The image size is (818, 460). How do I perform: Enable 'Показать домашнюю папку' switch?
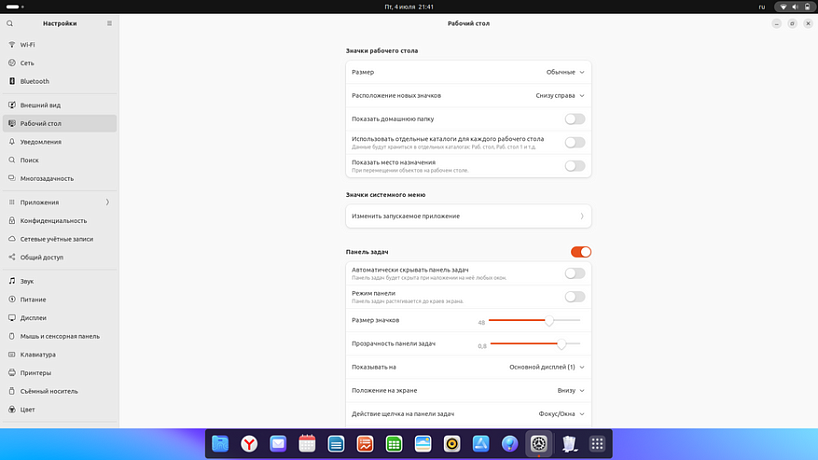[x=574, y=119]
